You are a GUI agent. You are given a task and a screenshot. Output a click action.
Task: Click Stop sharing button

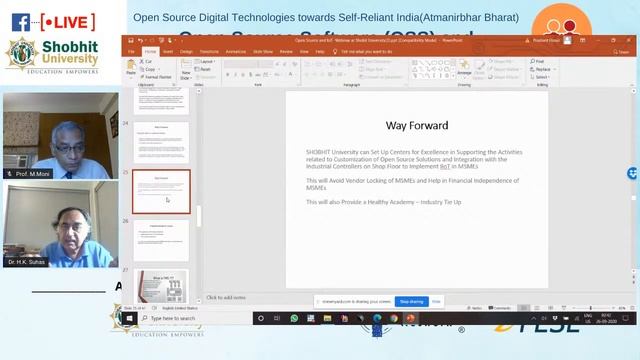click(411, 302)
